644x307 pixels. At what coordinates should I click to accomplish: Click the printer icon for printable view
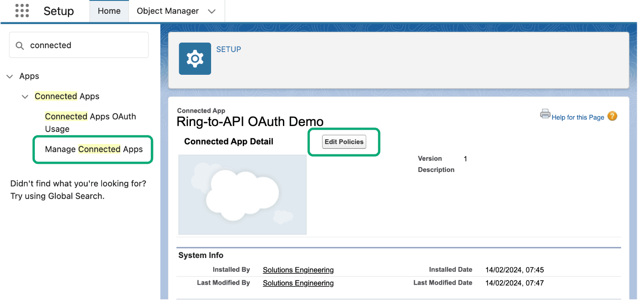(545, 114)
